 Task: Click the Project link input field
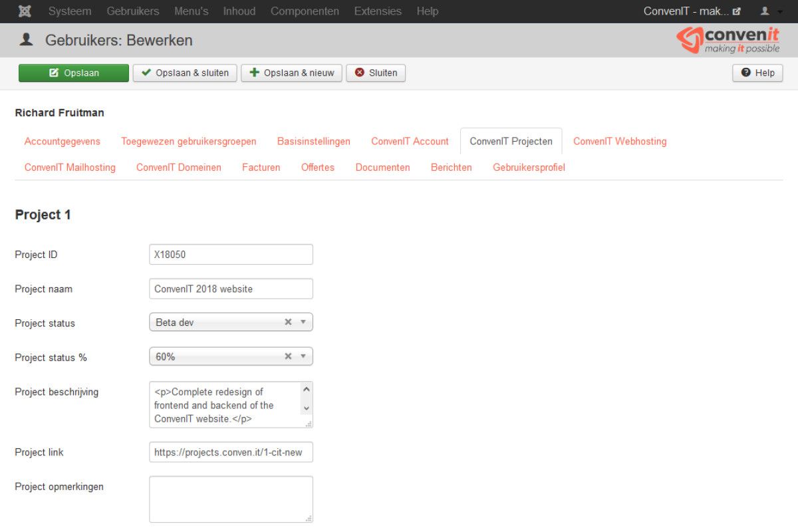231,452
